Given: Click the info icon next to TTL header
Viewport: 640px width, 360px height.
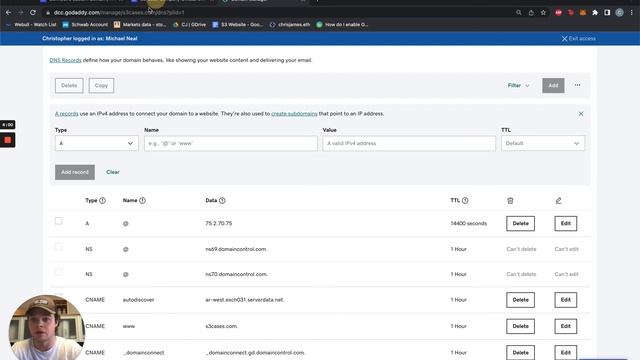Looking at the screenshot, I should point(465,200).
